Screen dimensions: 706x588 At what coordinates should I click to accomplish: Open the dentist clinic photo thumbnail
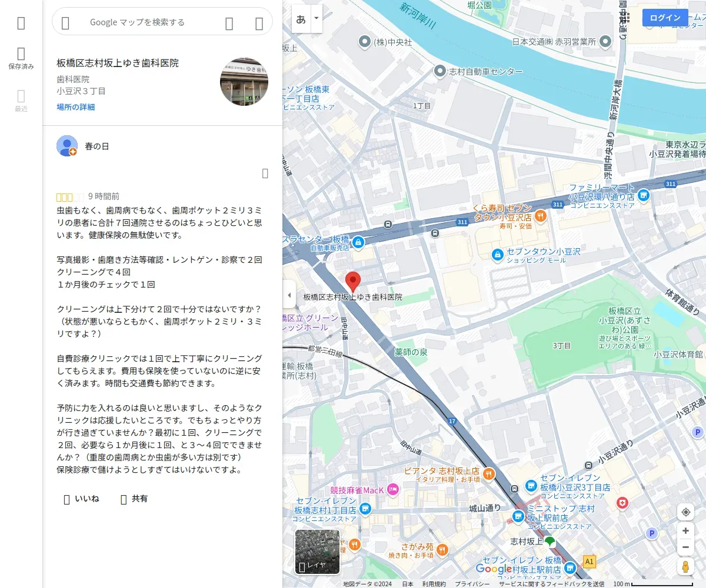pos(244,82)
